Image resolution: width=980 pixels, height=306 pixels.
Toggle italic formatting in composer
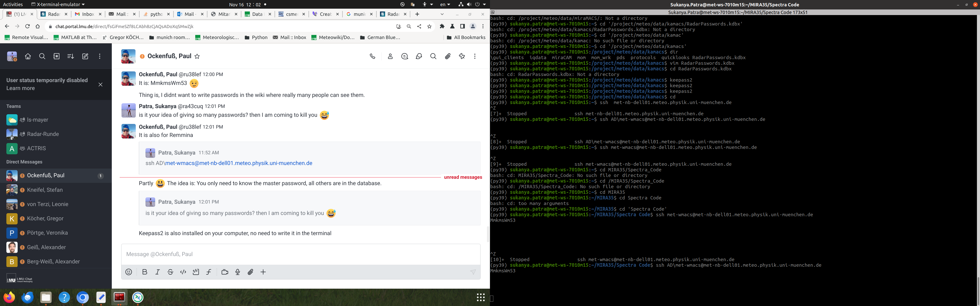(x=157, y=272)
